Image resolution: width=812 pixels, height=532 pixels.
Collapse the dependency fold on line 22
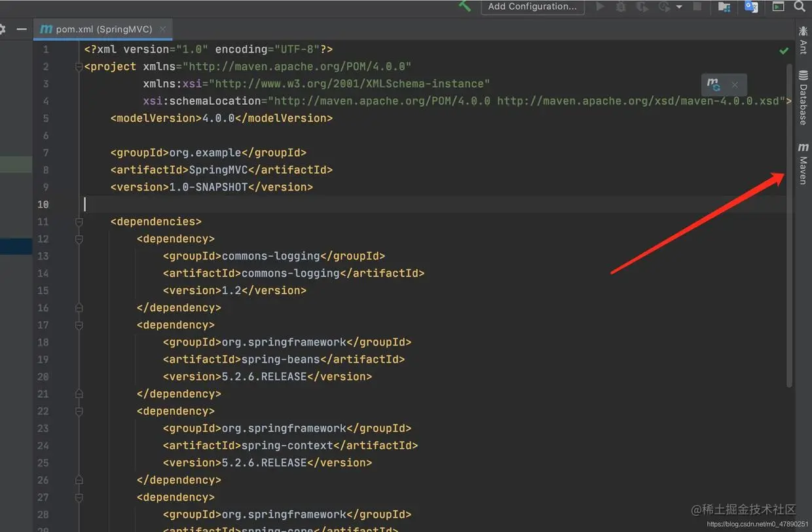pos(79,411)
